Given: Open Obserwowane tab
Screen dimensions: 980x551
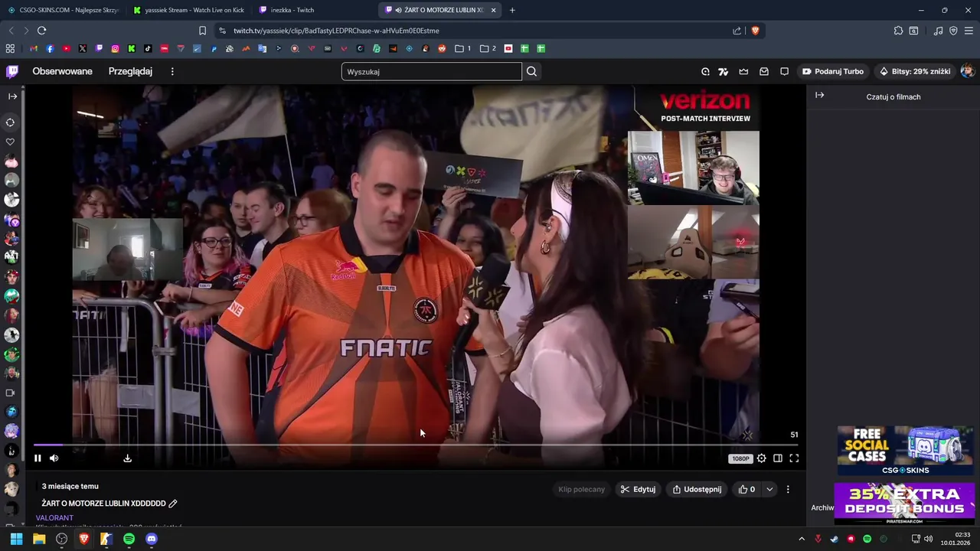Looking at the screenshot, I should click(x=62, y=71).
